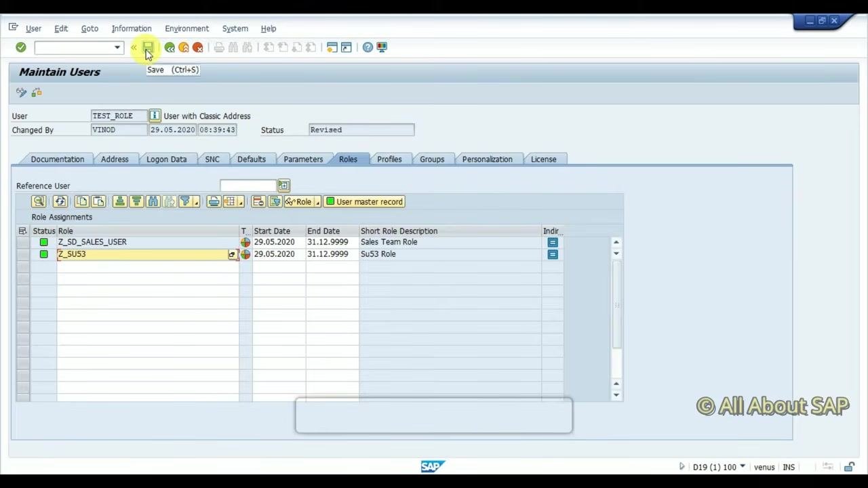Click the Create New Session icon
The image size is (868, 488).
332,47
